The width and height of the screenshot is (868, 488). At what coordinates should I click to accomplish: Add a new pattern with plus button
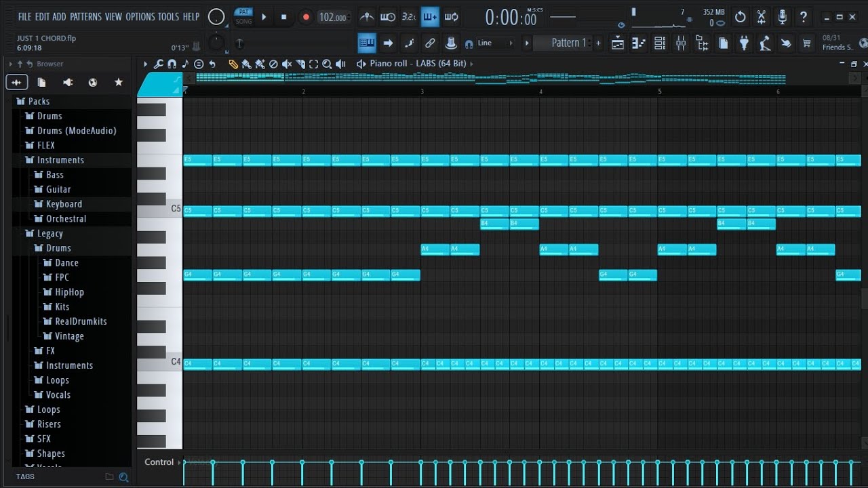[598, 43]
